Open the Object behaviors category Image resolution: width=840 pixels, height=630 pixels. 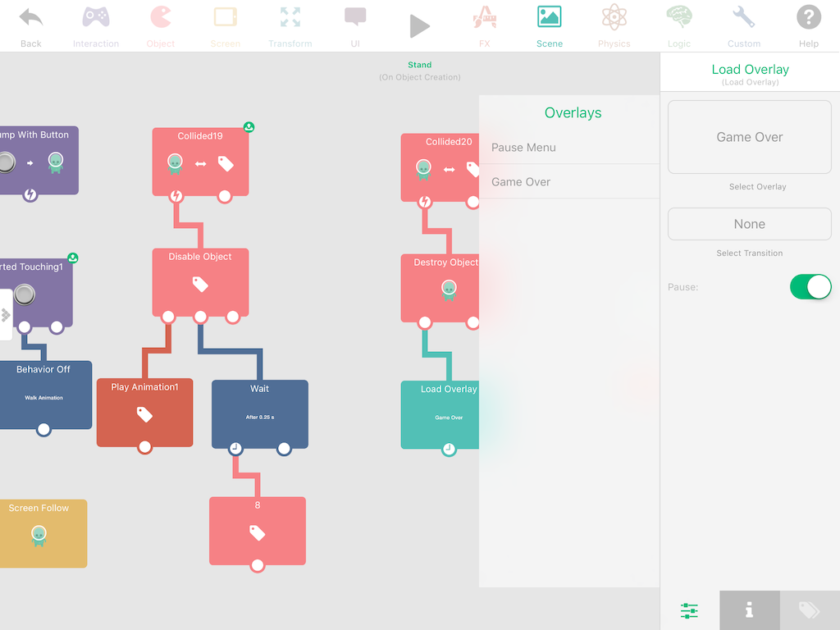pos(160,27)
